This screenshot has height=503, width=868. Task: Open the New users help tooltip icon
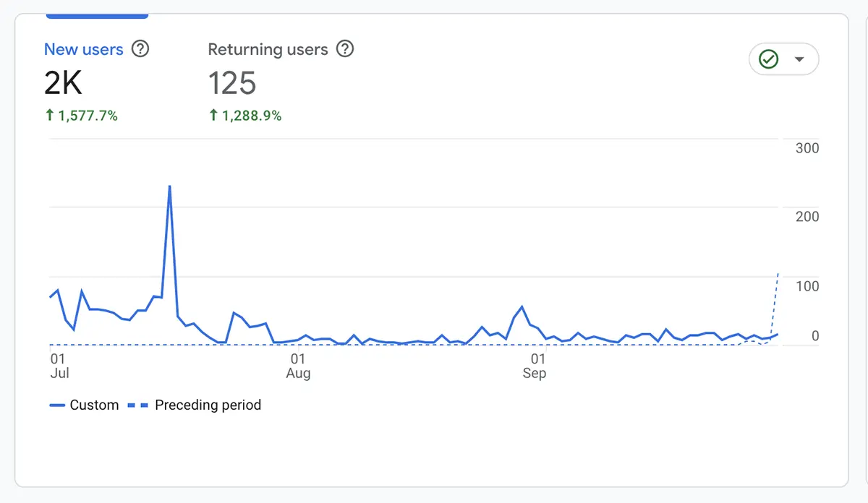pos(140,49)
